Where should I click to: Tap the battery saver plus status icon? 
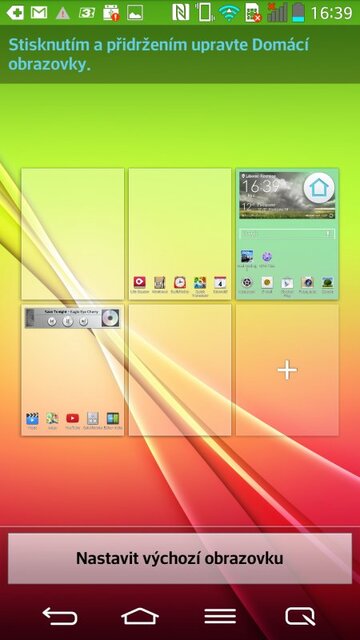pos(15,13)
